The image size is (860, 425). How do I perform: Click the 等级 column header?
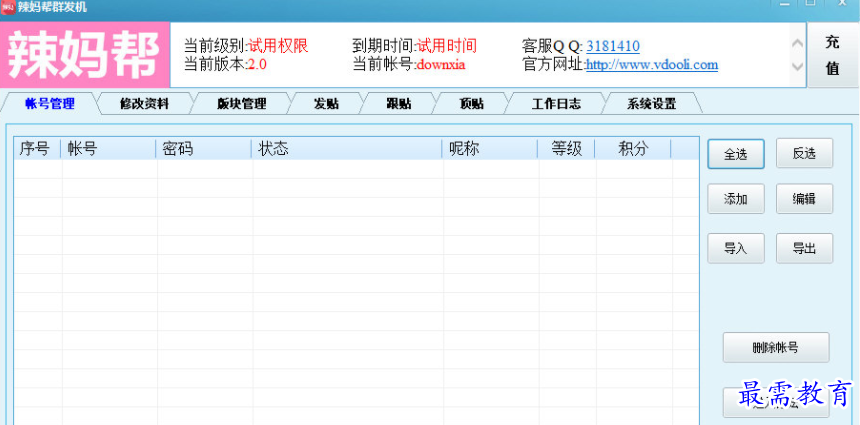point(566,148)
